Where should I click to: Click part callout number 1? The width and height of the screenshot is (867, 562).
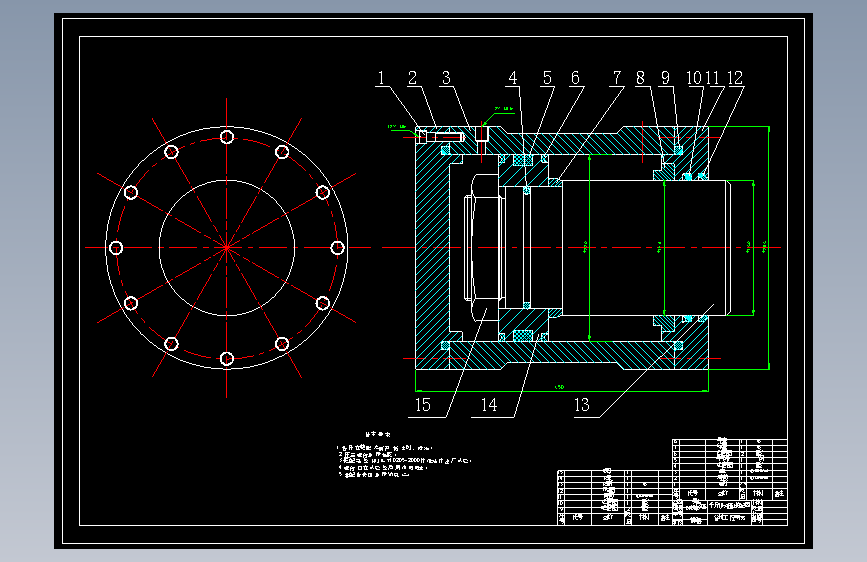[381, 78]
